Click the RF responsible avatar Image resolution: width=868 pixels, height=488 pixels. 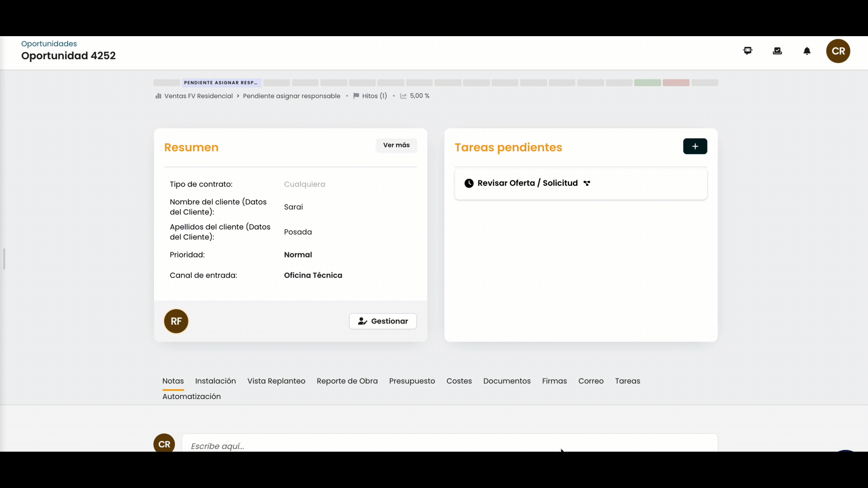coord(176,321)
